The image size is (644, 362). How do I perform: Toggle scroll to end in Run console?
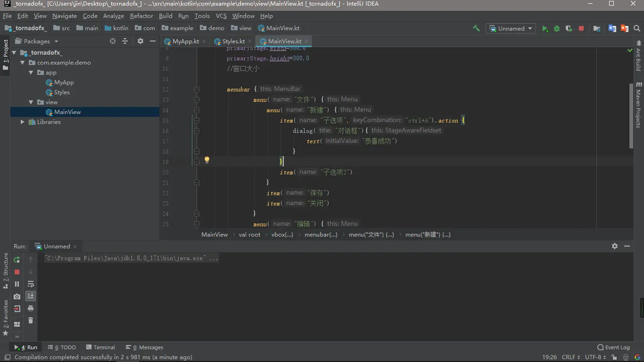click(x=31, y=296)
